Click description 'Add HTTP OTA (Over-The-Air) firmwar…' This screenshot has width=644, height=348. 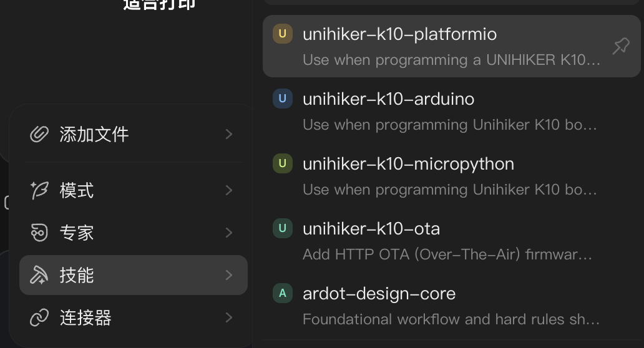pos(447,254)
